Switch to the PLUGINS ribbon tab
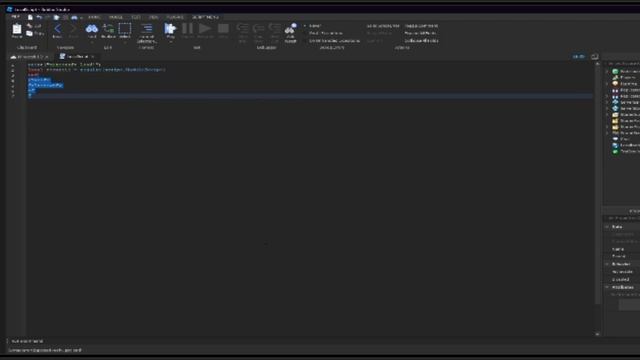Viewport: 640px width, 360px height. click(175, 17)
